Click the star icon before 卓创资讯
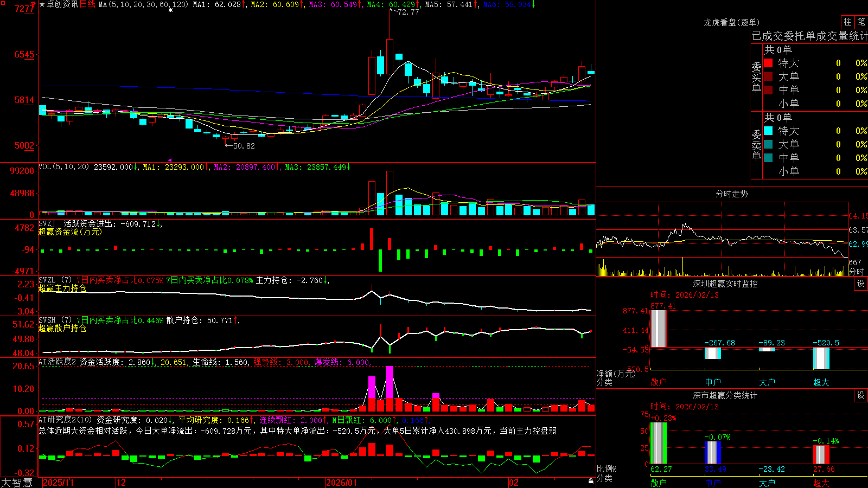This screenshot has width=868, height=488. [42, 5]
